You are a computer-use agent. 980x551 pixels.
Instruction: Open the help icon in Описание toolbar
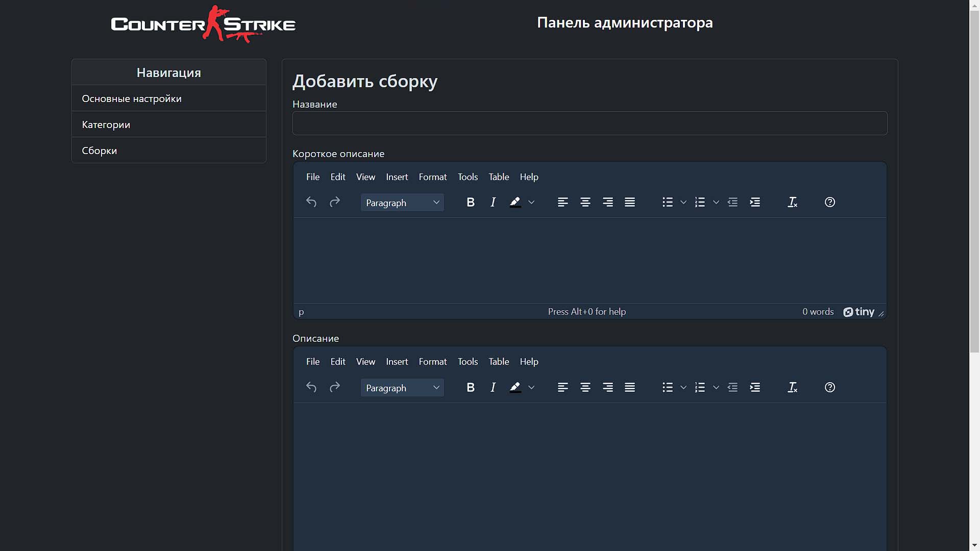click(830, 387)
